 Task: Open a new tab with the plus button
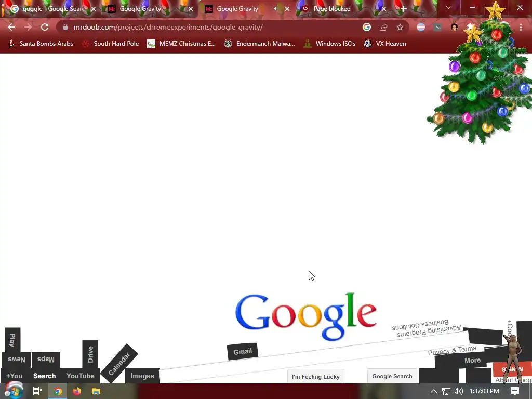click(x=403, y=9)
